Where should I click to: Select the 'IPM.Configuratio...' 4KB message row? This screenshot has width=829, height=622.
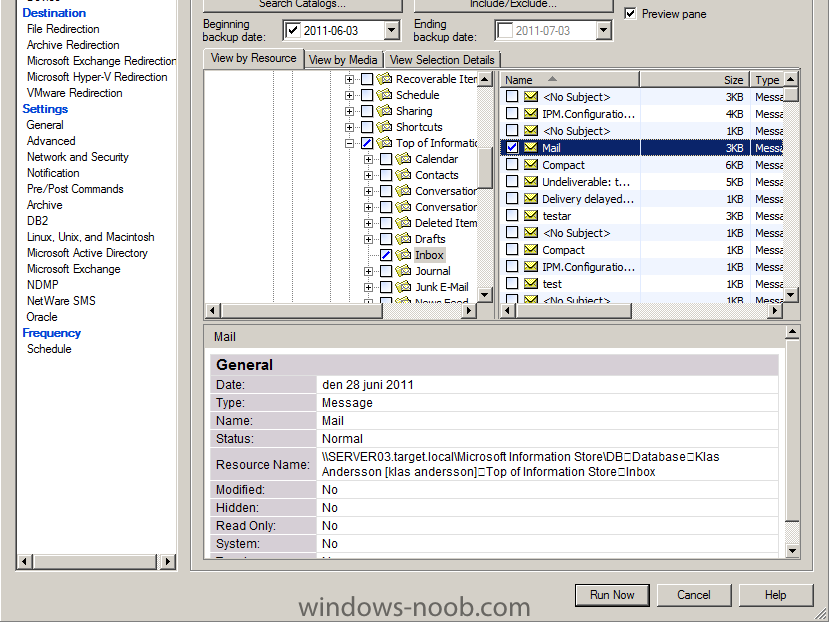pyautogui.click(x=641, y=114)
